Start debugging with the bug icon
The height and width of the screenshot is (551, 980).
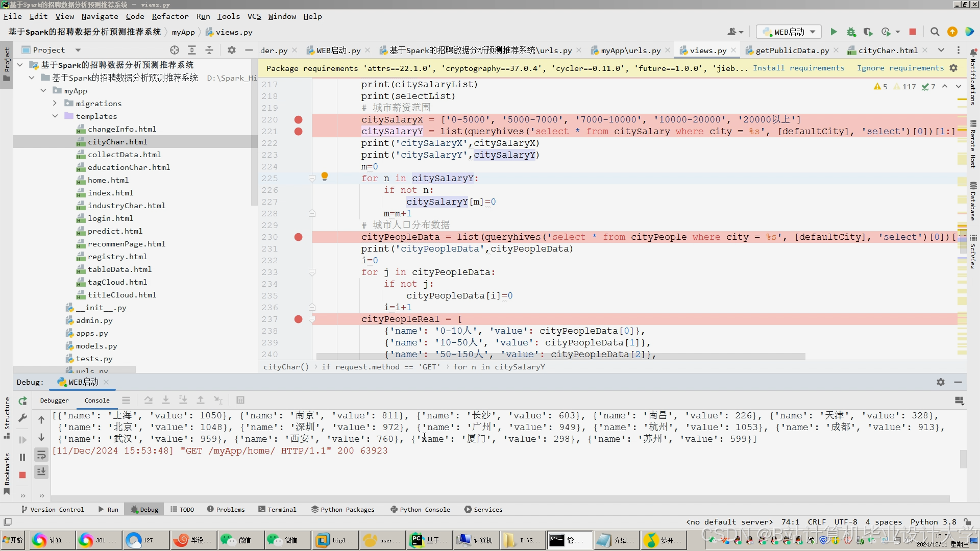point(851,32)
